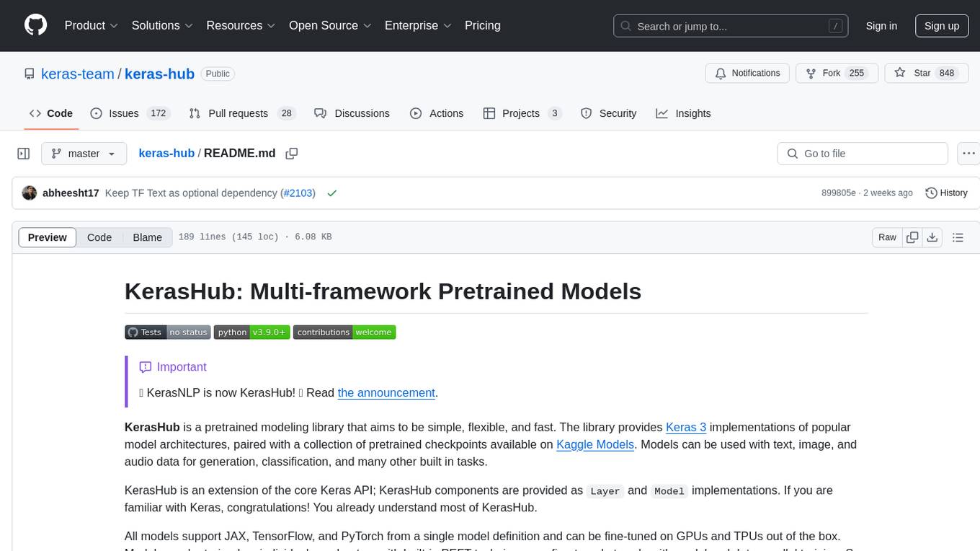Viewport: 980px width, 551px height.
Task: Go to the keras-team organization
Action: 78,74
